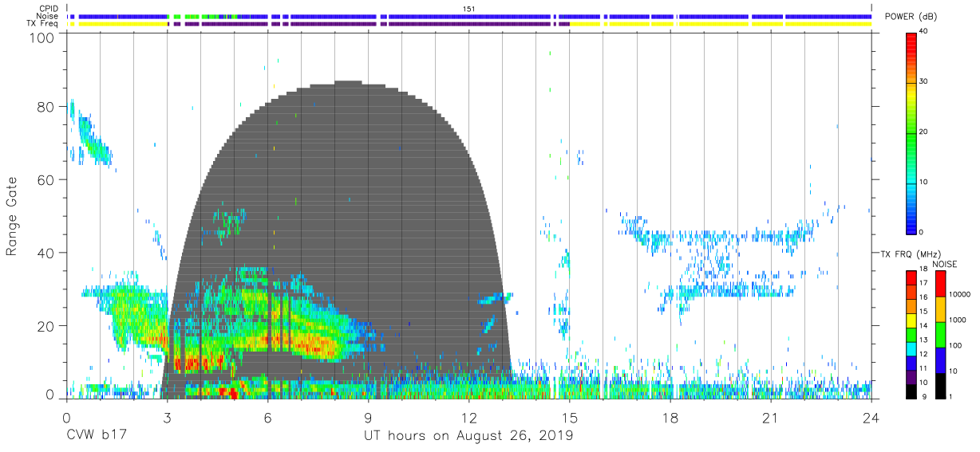Click the y-axis tick label '60'

(x=46, y=179)
